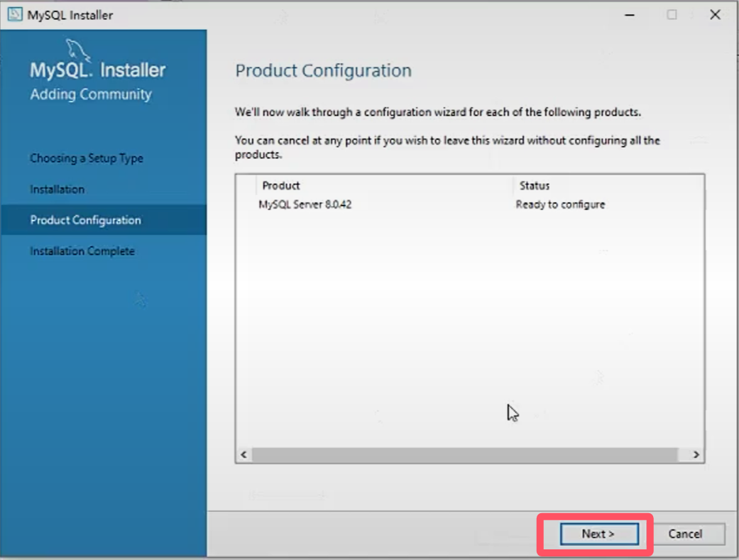Select the Product Configuration sidebar step

pyautogui.click(x=104, y=220)
